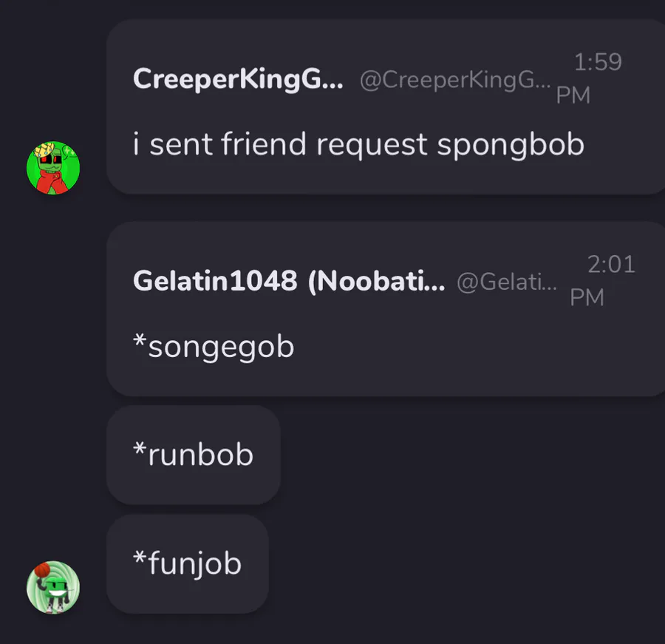This screenshot has width=665, height=644.
Task: Tap the "*funjob" message bubble
Action: point(187,564)
